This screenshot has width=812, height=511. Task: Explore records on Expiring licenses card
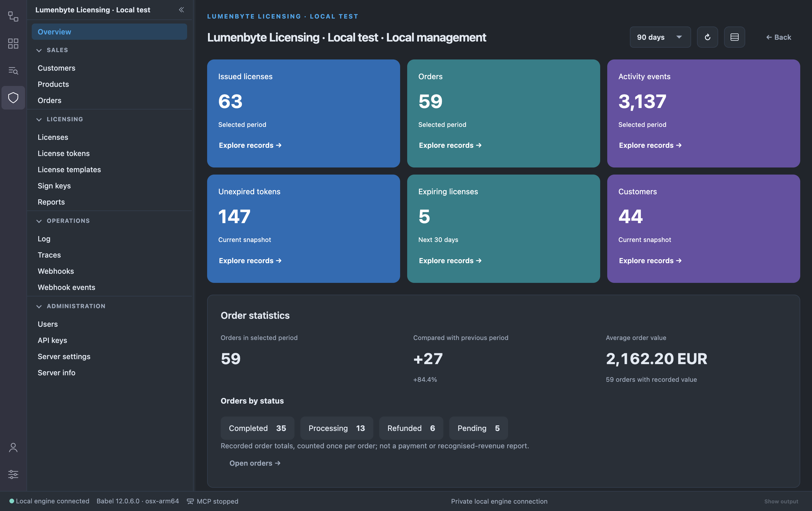point(450,261)
